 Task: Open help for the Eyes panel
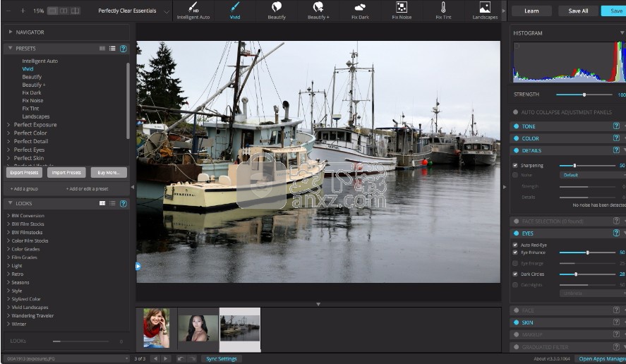coord(616,233)
